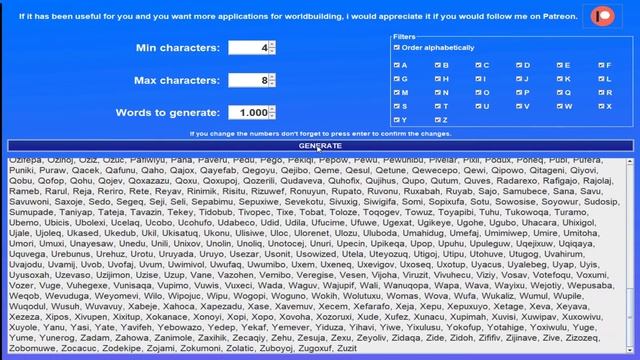Click the word "Xabeje" in results
Viewport: 640px width, 360px height.
142,306
